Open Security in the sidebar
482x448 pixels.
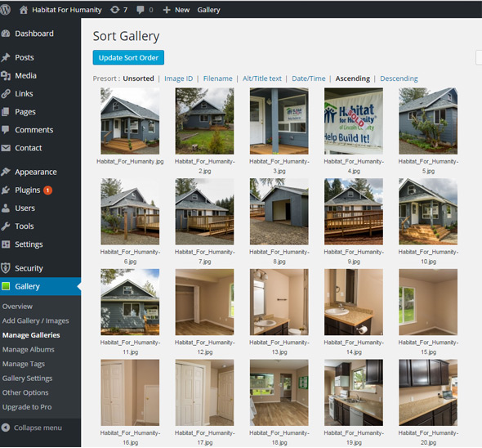click(29, 268)
